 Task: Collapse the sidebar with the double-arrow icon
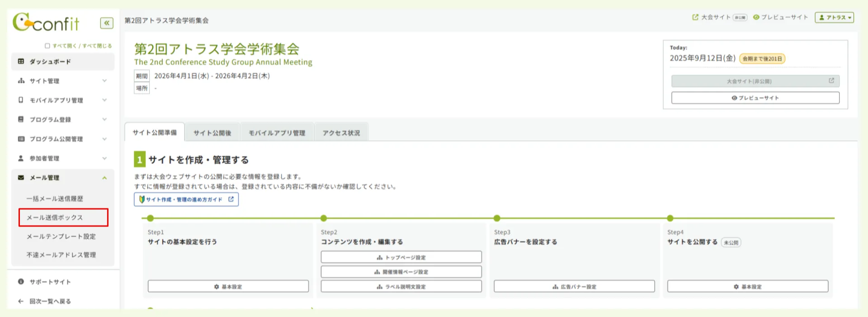[x=107, y=23]
